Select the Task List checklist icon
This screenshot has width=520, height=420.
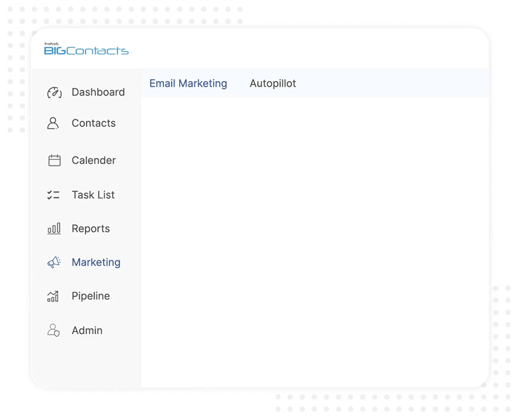tap(53, 194)
